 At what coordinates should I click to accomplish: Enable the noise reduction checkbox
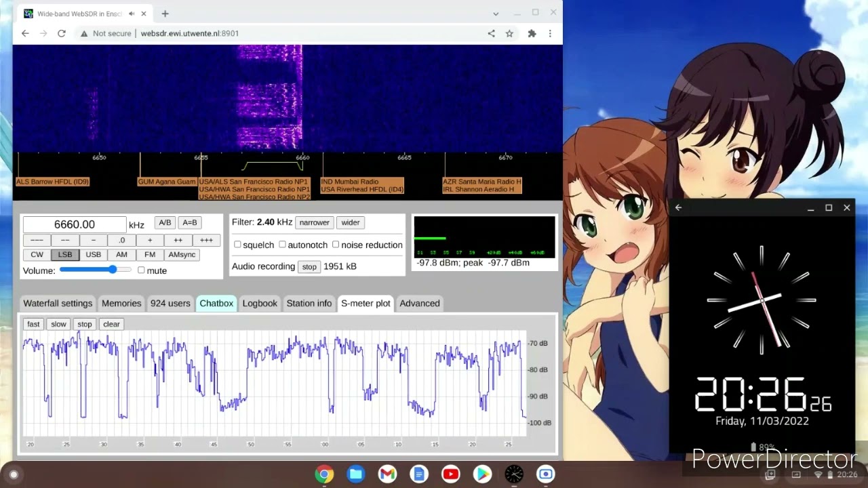coord(336,245)
